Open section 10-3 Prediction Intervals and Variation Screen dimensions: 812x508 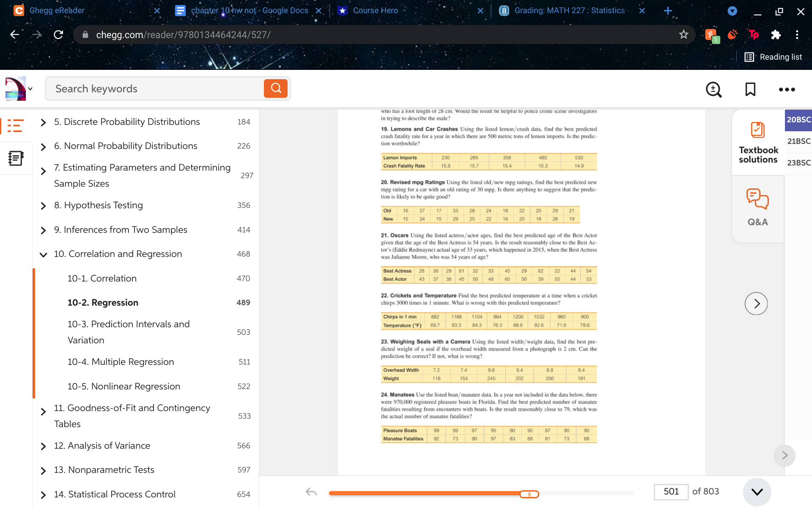point(128,332)
